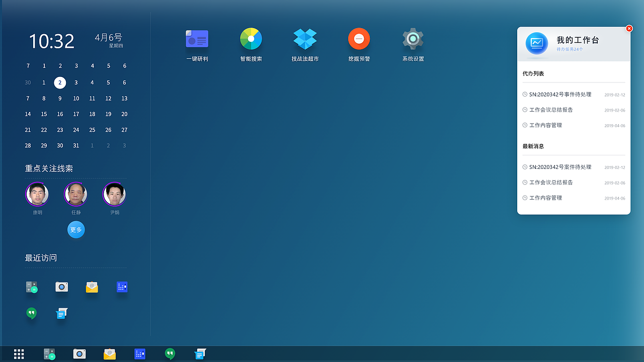
Task: Select date 13 in the calendar
Action: 124,99
